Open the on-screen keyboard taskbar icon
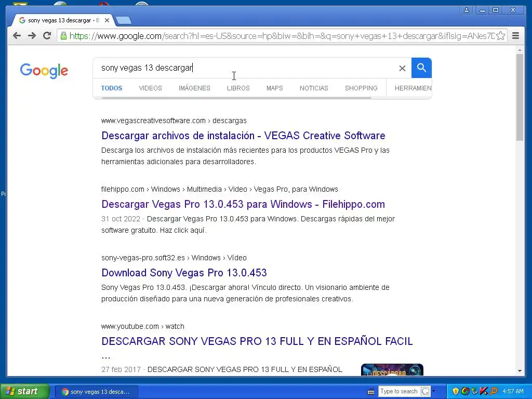Screen dimensions: 532x399 click(371, 392)
